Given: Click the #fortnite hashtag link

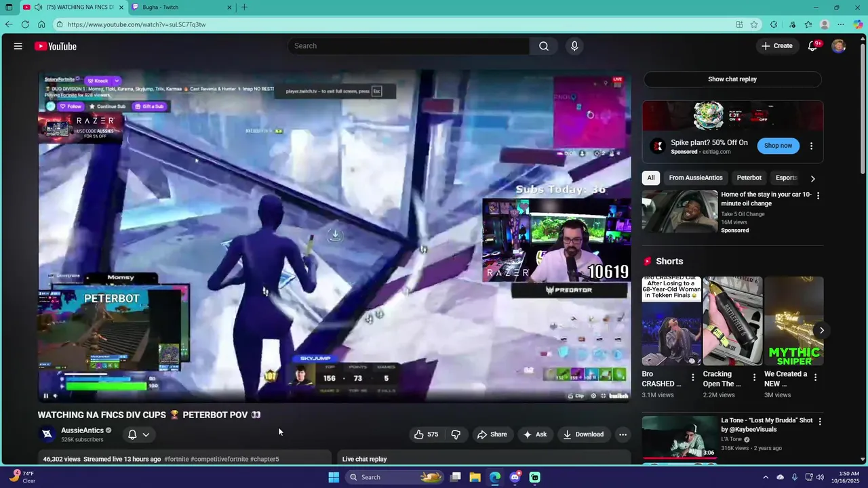Looking at the screenshot, I should click(176, 459).
